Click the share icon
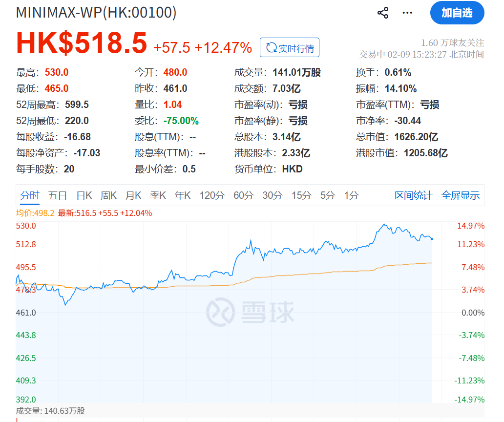The width and height of the screenshot is (504, 422). click(383, 13)
